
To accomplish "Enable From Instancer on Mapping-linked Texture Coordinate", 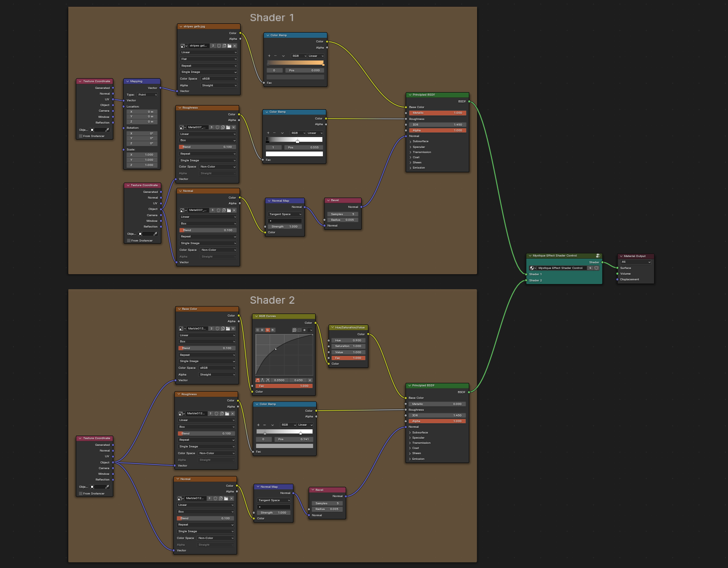I will [x=81, y=136].
